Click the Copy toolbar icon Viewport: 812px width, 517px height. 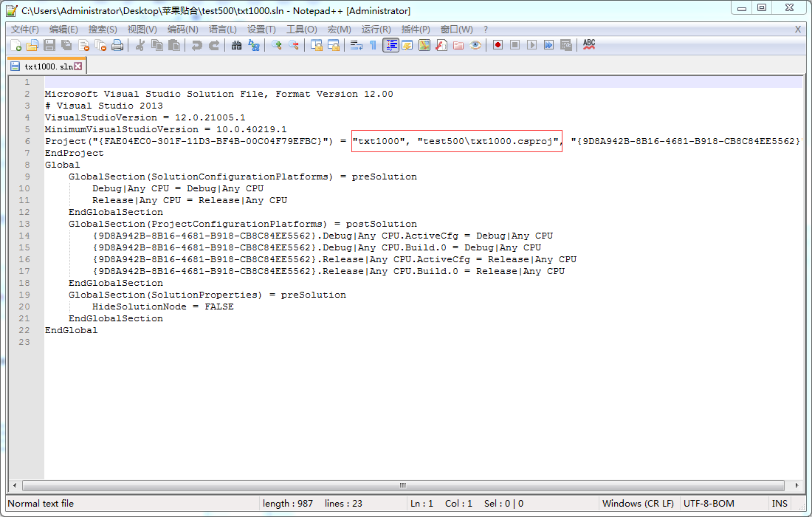click(x=157, y=45)
